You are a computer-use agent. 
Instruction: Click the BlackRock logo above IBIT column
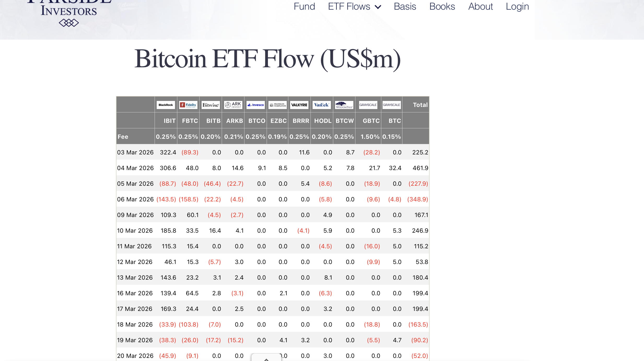[166, 105]
